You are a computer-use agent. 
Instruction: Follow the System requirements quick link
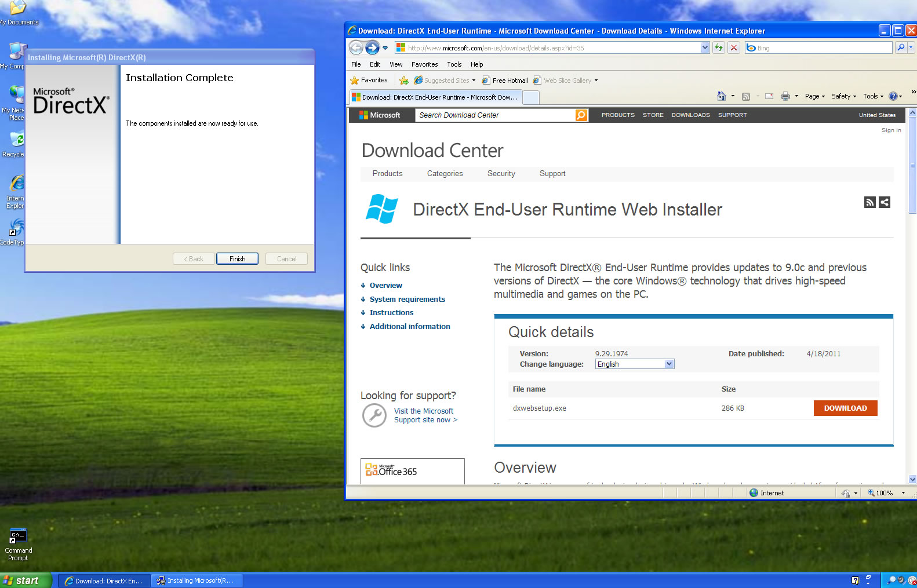tap(407, 299)
